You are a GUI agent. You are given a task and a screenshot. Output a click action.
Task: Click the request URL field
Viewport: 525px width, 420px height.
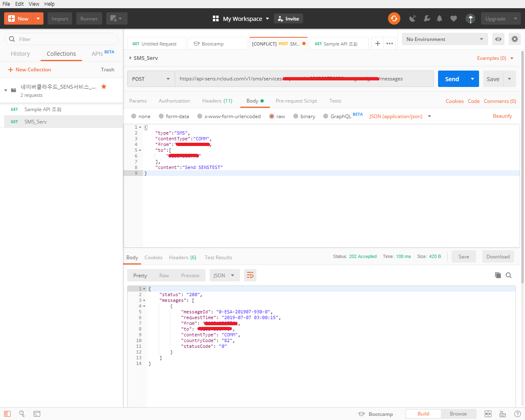(x=304, y=79)
